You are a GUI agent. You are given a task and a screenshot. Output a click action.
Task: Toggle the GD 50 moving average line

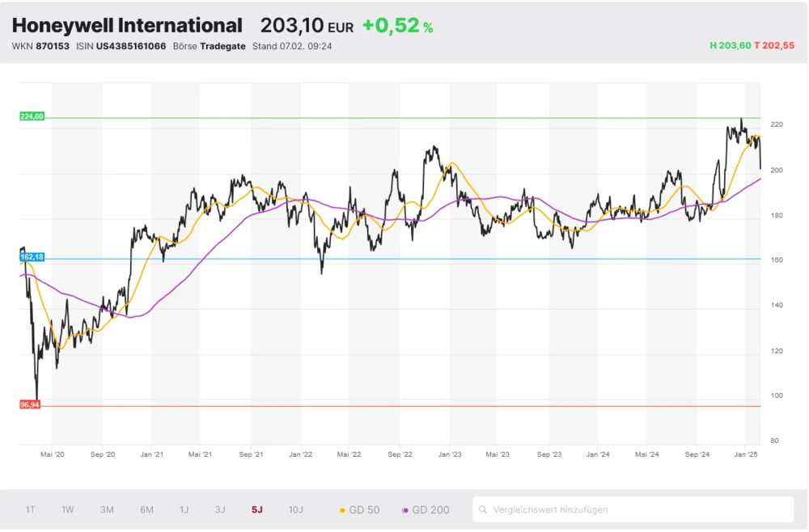pyautogui.click(x=360, y=510)
